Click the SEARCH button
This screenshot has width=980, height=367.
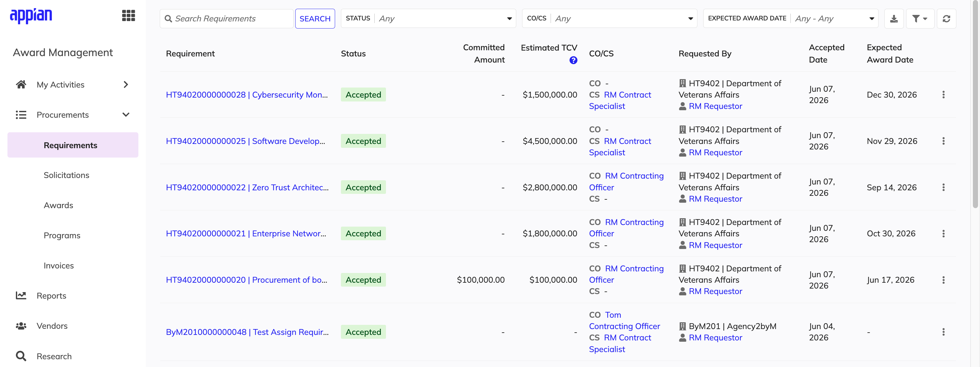[x=315, y=19]
